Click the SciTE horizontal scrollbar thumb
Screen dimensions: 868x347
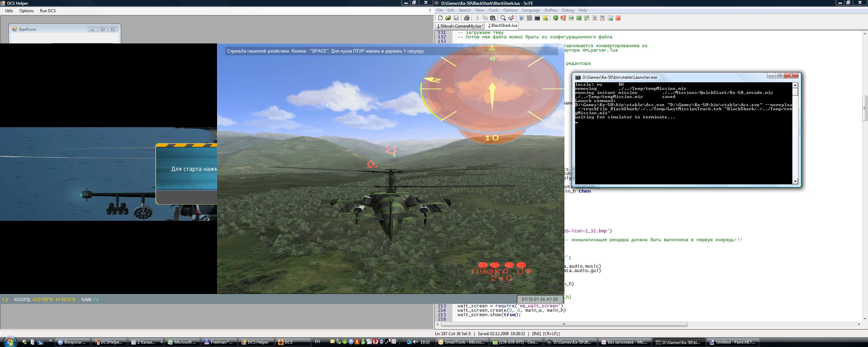pos(564,324)
